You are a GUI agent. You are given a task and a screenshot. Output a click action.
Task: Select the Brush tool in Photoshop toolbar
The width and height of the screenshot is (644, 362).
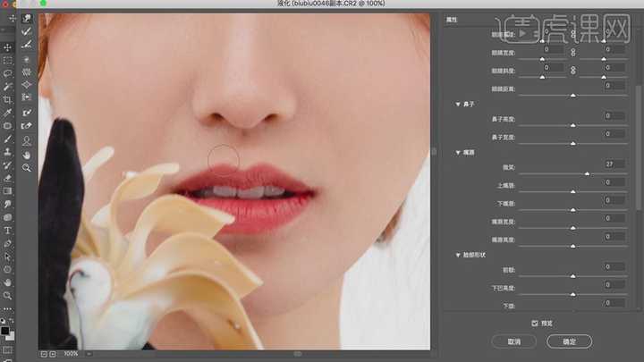coord(7,139)
